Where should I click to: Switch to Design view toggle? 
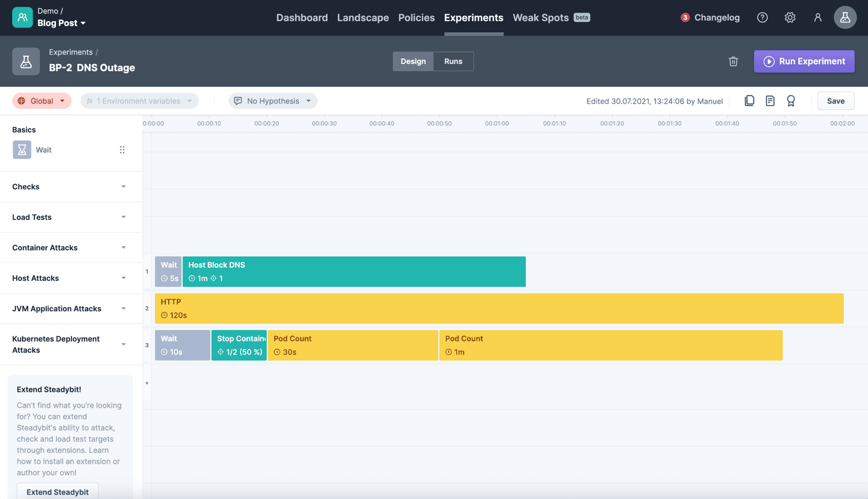pyautogui.click(x=413, y=62)
